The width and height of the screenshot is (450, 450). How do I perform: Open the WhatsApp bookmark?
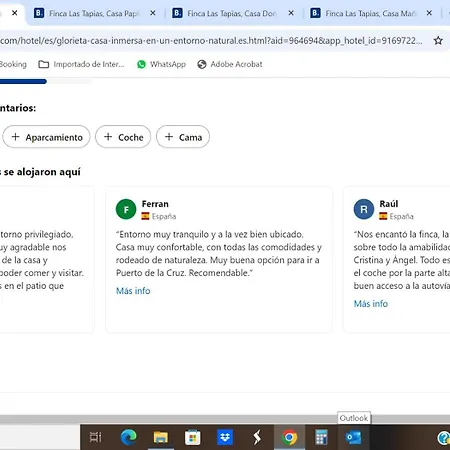tap(161, 64)
